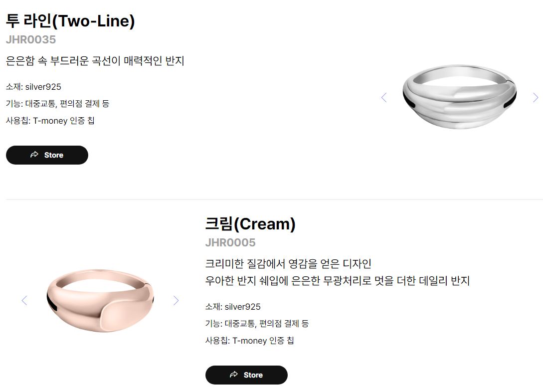Select the 투 라인(Two-Line) product title

[70, 21]
